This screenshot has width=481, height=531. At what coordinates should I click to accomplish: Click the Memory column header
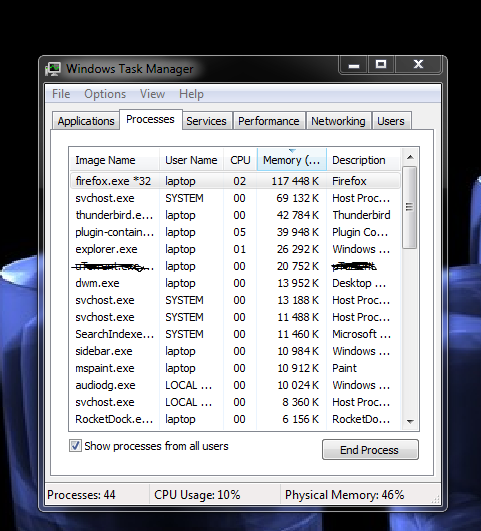point(292,160)
